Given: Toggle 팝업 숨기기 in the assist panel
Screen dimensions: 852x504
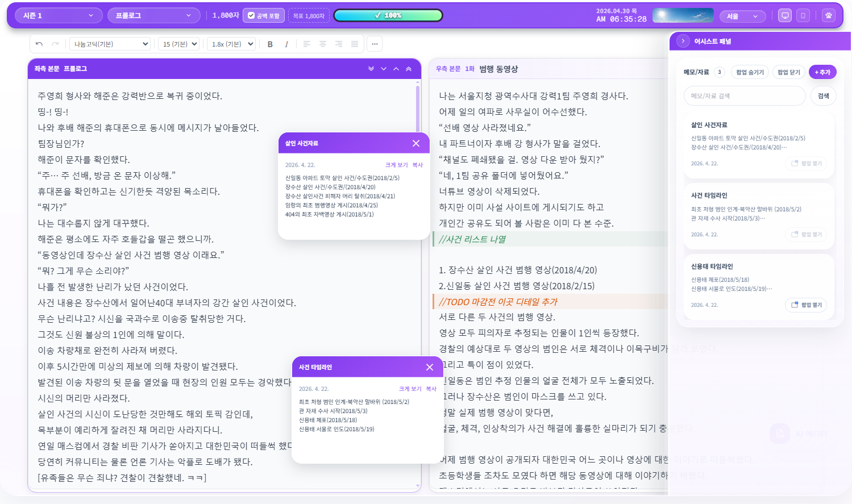Looking at the screenshot, I should click(x=749, y=72).
